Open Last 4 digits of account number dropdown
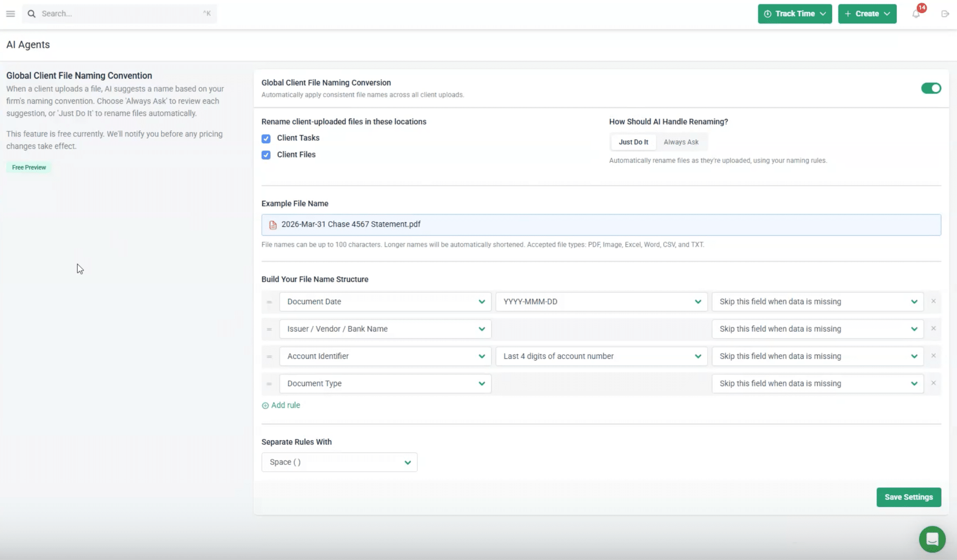Image resolution: width=957 pixels, height=560 pixels. [601, 356]
